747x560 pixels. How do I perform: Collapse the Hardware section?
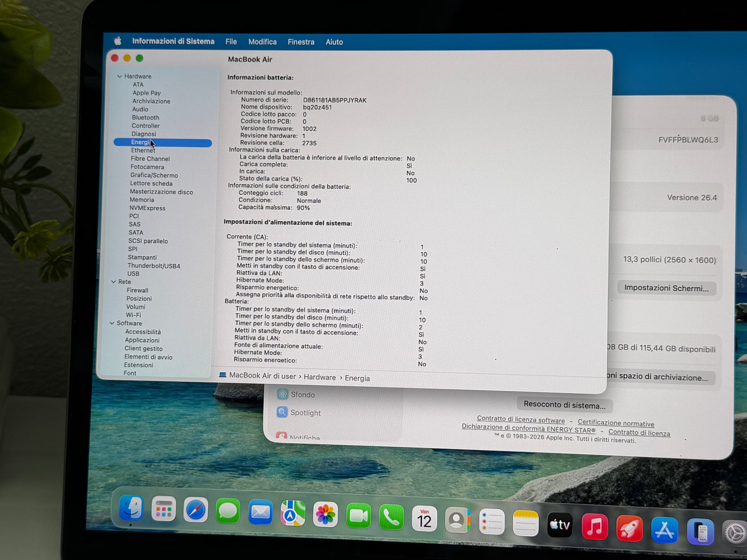pos(119,76)
